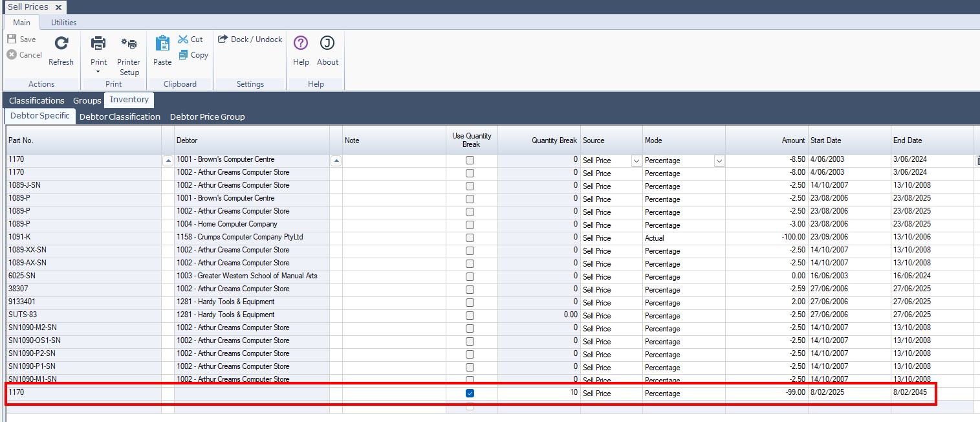Click the Cut scissors icon
Image resolution: width=980 pixels, height=422 pixels.
click(x=183, y=39)
